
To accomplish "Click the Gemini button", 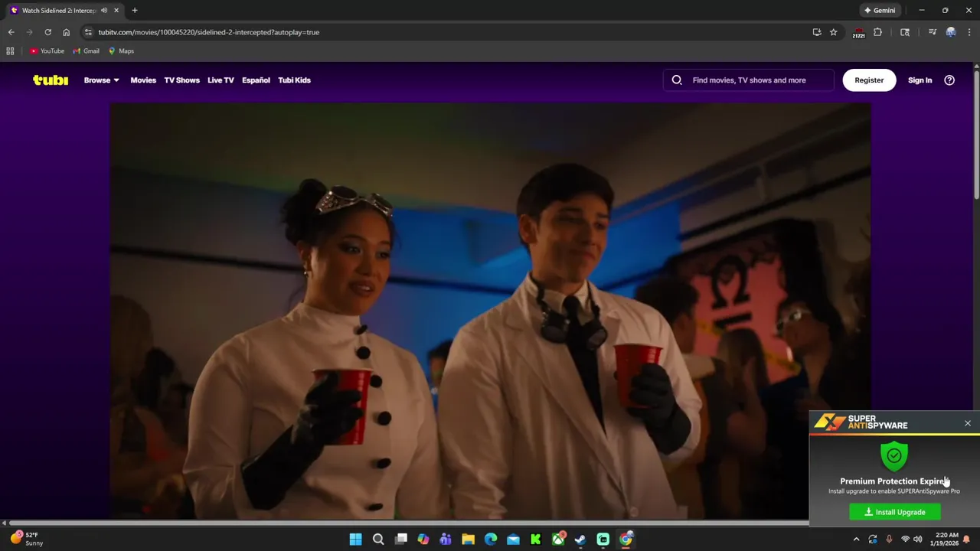I will point(880,11).
